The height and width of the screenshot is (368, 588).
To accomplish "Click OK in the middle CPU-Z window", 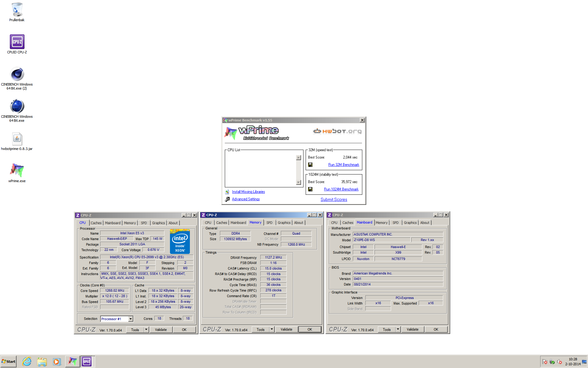I will point(310,329).
